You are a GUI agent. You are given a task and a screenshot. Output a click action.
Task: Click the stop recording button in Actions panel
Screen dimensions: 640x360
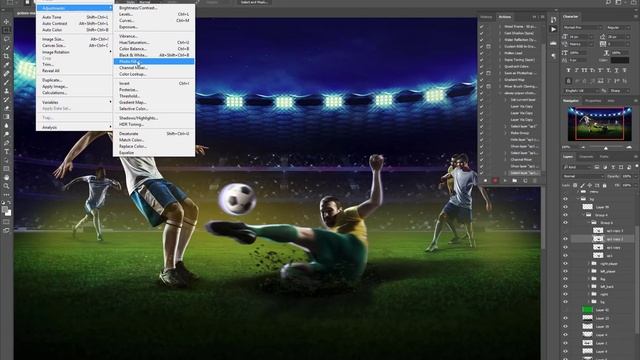pos(485,180)
